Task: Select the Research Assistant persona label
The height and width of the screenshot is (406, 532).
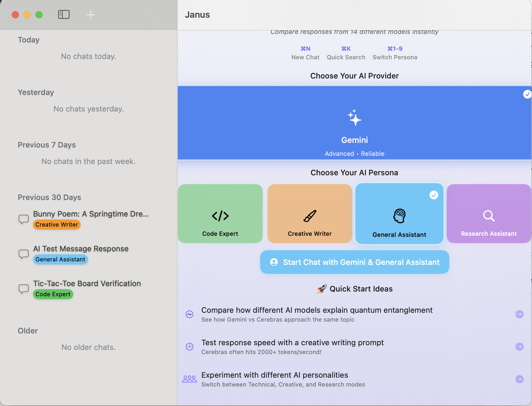Action: (489, 234)
